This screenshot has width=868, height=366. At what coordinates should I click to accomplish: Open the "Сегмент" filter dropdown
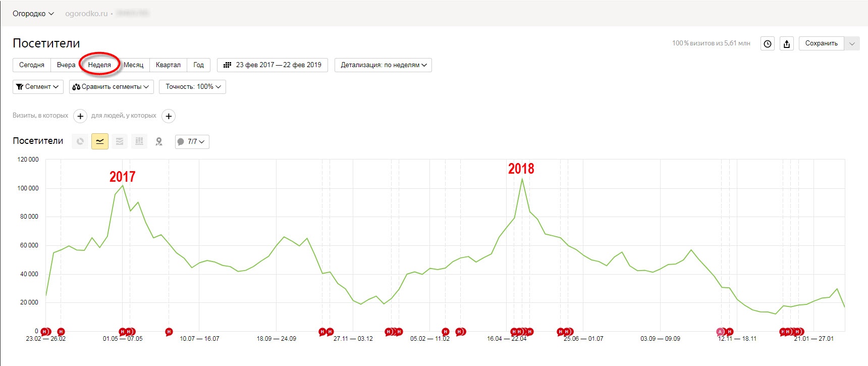38,87
